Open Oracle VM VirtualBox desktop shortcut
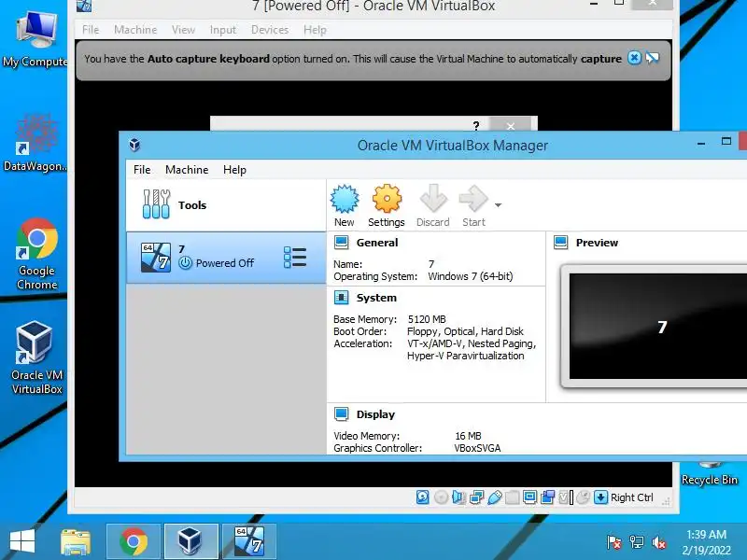Viewport: 747px width, 560px height. point(35,357)
